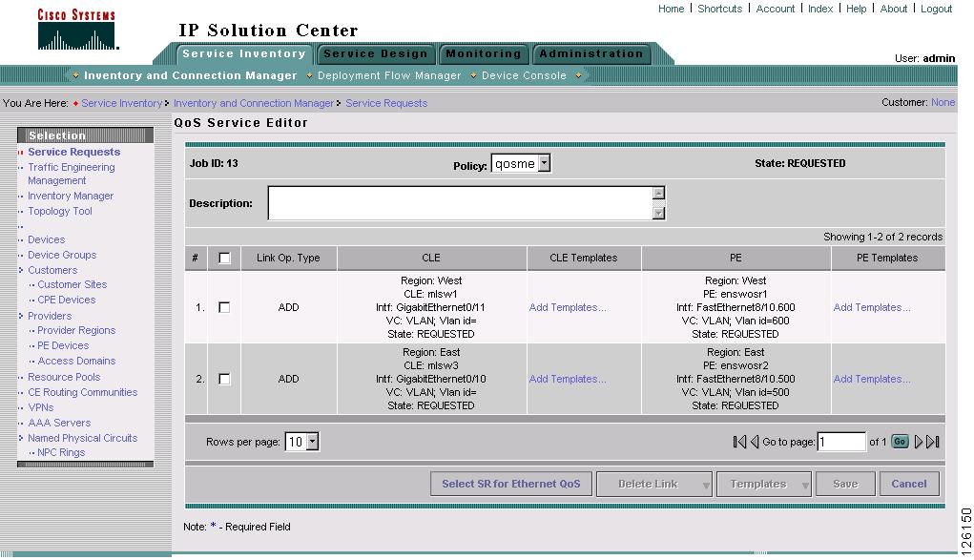Open the Device Console submenu

pyautogui.click(x=525, y=75)
